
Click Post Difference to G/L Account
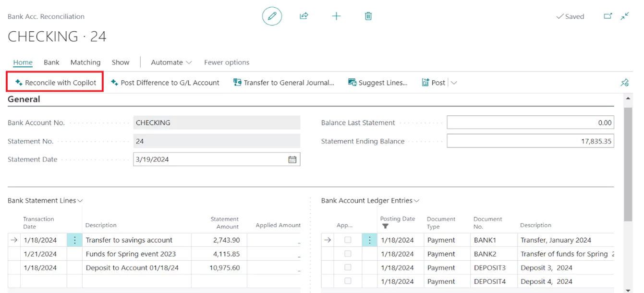(165, 83)
